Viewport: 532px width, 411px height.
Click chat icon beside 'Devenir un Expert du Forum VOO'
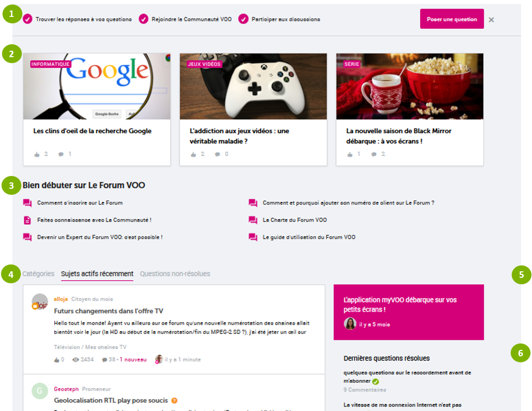coord(27,237)
